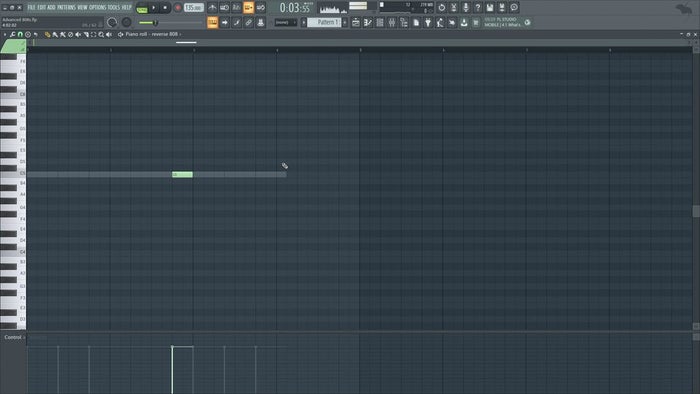Screen dimensions: 700x394
Task: Open the Browser panel
Action: [x=404, y=22]
